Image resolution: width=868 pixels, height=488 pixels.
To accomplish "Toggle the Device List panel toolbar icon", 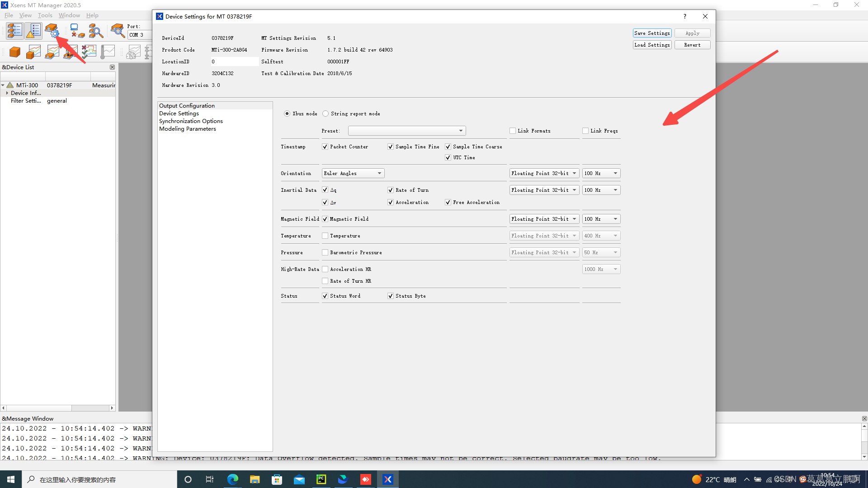I will pyautogui.click(x=14, y=31).
